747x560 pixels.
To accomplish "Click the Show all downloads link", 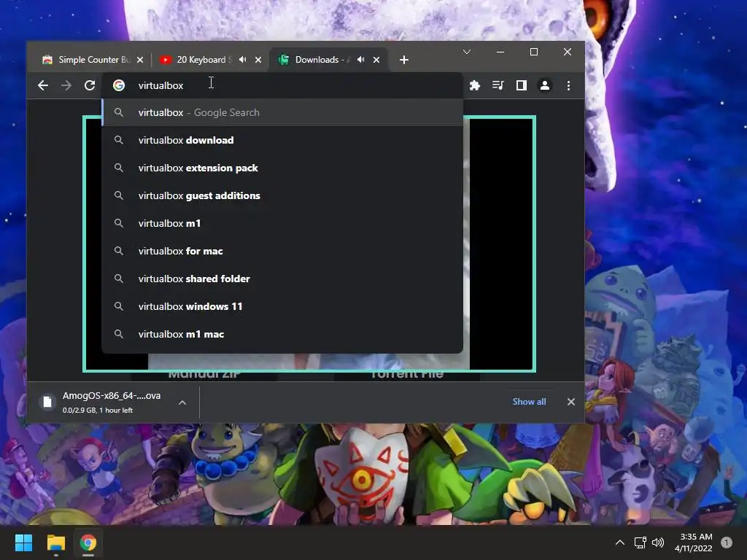I will click(x=530, y=402).
